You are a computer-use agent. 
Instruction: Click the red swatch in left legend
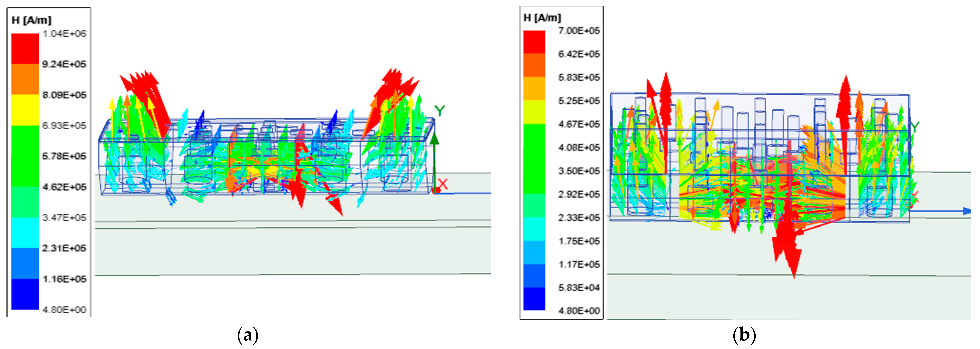25,48
